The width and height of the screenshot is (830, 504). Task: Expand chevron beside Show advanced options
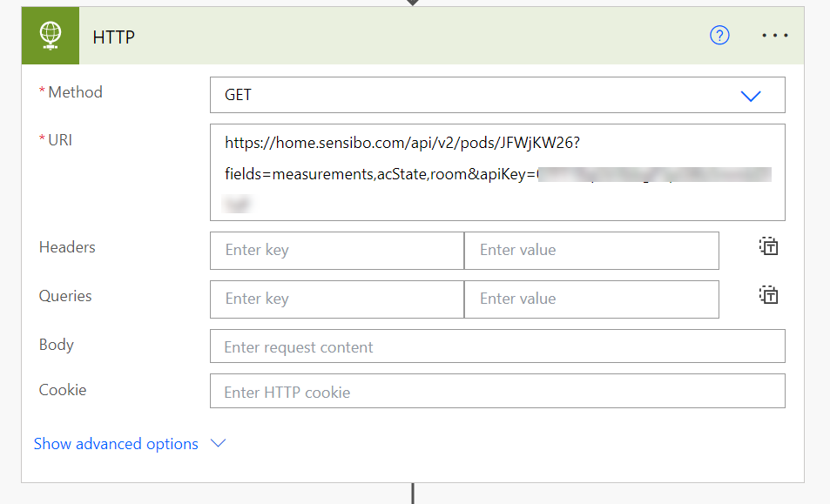(219, 443)
